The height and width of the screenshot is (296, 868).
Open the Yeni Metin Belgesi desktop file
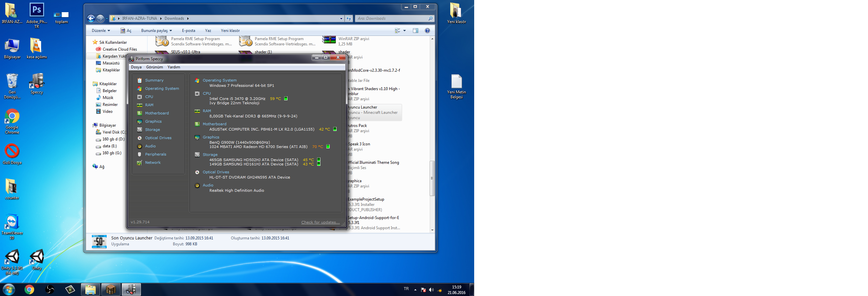point(456,87)
